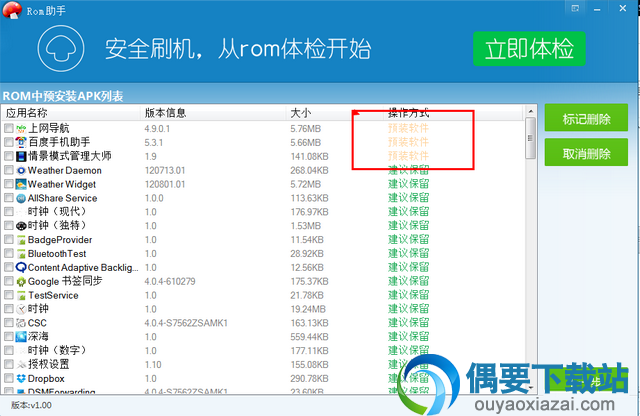This screenshot has height=416, width=640.
Task: Select the AllShare Service checkbox
Action: 9,198
